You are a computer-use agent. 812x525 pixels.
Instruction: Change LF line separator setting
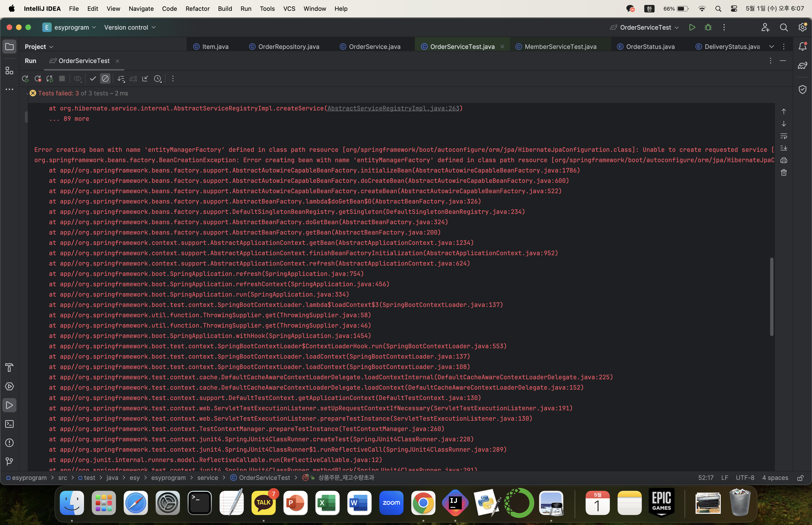[x=724, y=478]
